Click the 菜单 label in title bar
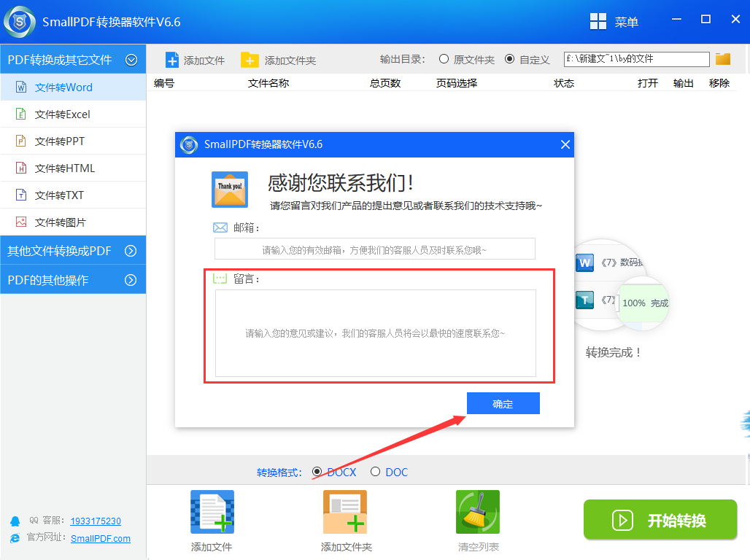Image resolution: width=750 pixels, height=560 pixels. point(627,22)
